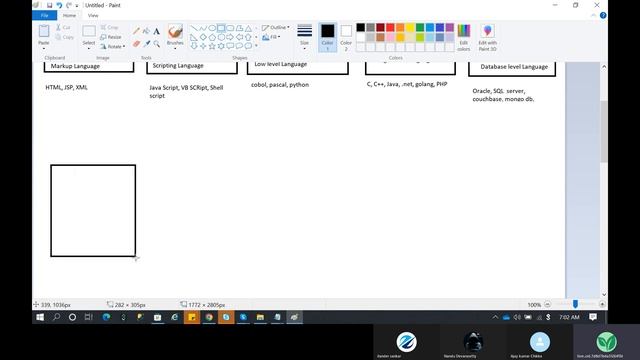Open the Paint Help icon
Image resolution: width=640 pixels, height=360 pixels.
pos(603,16)
